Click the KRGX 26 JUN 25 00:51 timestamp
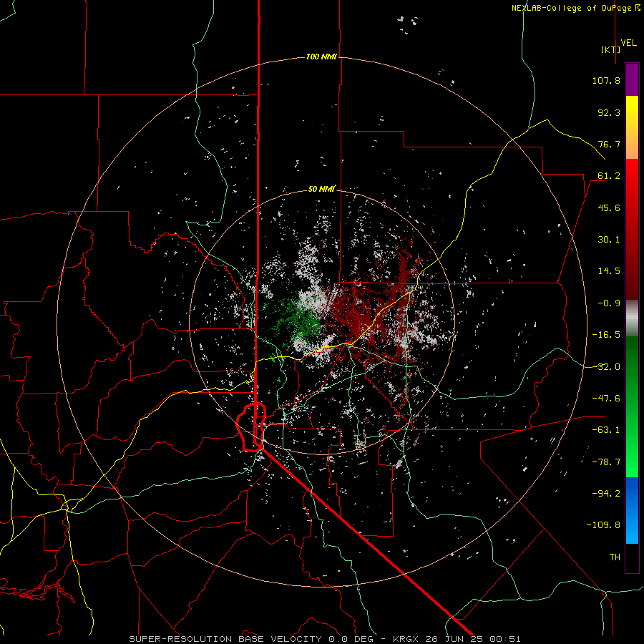Viewport: 644px width, 644px height. click(457, 639)
